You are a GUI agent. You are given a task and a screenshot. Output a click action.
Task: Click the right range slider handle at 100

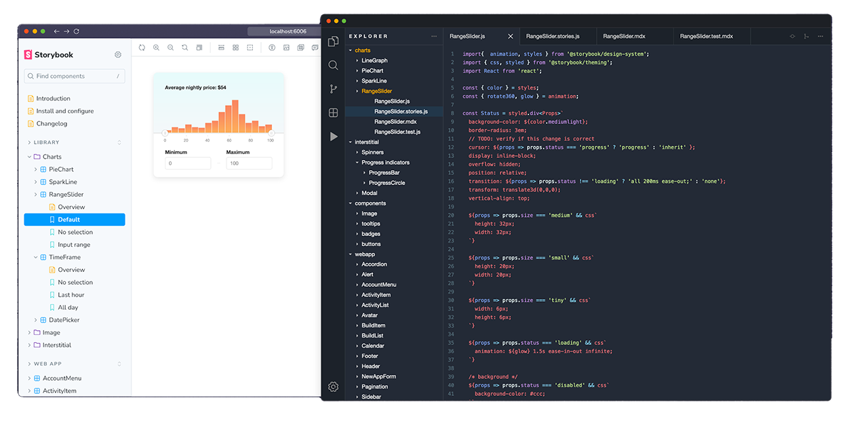point(271,133)
